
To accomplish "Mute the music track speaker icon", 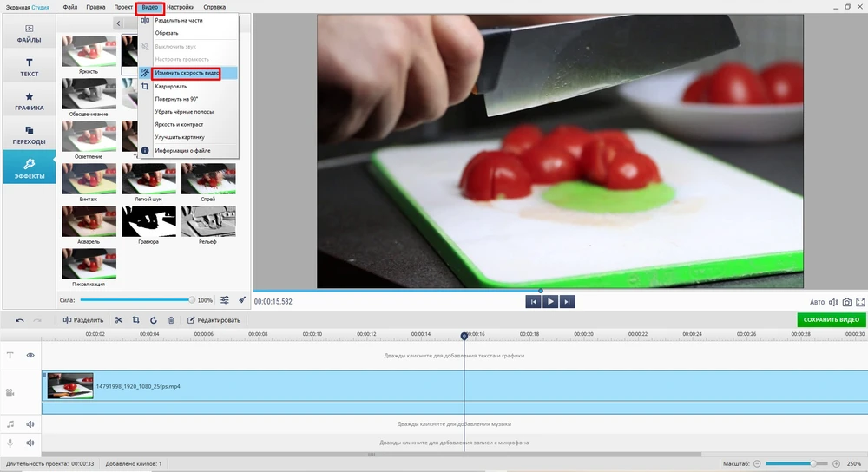I will point(30,424).
